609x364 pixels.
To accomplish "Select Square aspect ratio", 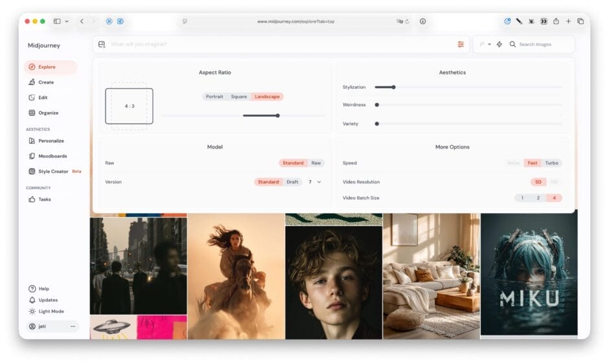I will (x=239, y=97).
